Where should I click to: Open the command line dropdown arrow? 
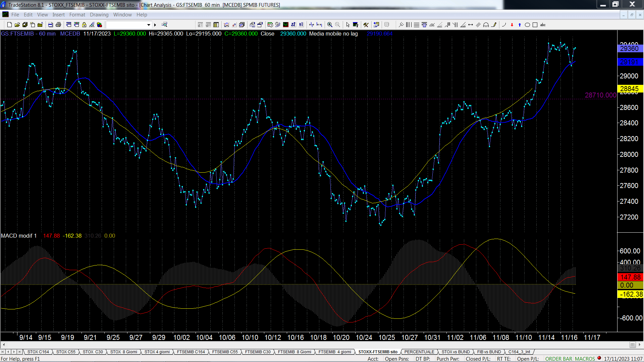(x=149, y=24)
